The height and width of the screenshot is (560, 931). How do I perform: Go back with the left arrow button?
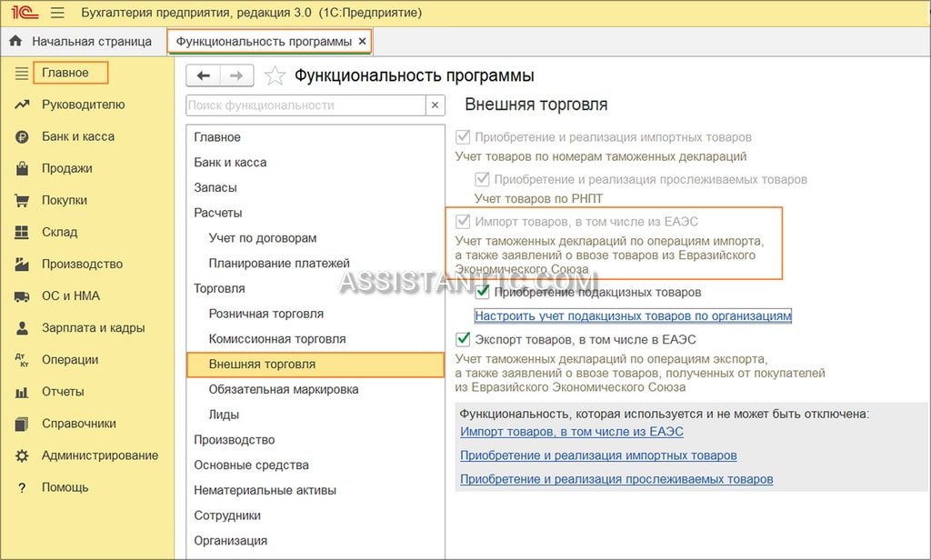[203, 75]
